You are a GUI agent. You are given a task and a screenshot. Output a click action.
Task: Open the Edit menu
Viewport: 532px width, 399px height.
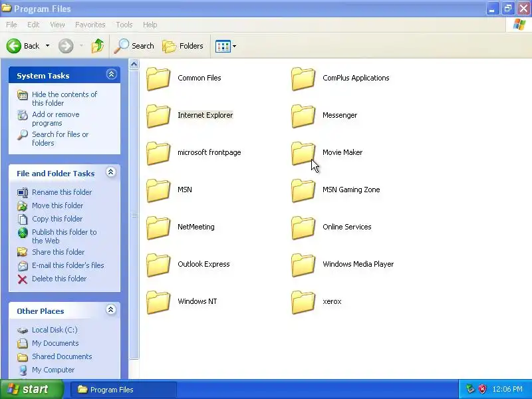coord(33,25)
